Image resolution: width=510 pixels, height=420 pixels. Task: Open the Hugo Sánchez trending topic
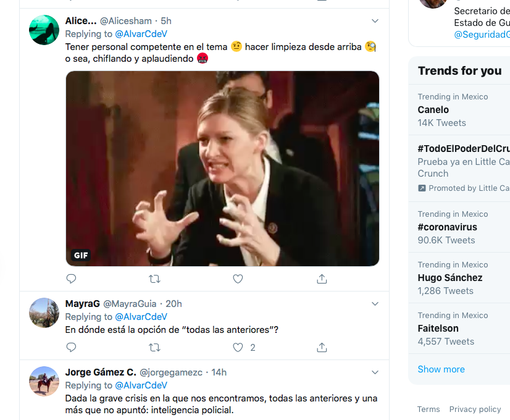tap(449, 278)
